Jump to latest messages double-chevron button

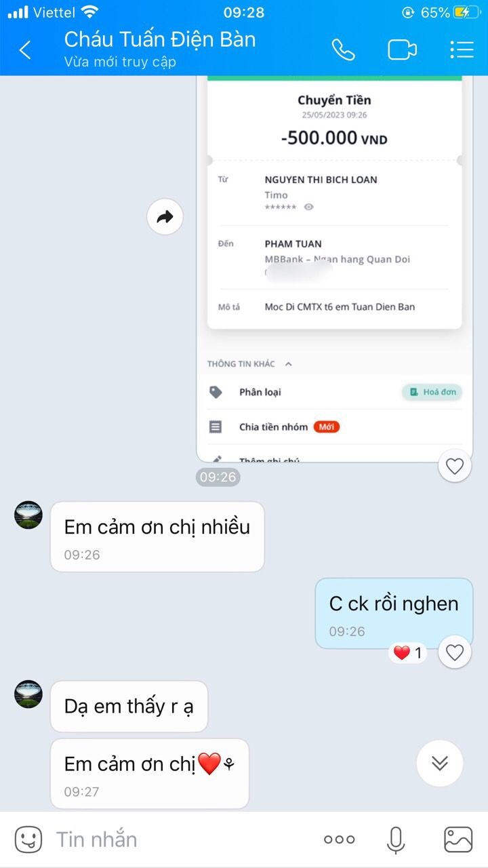tap(440, 763)
